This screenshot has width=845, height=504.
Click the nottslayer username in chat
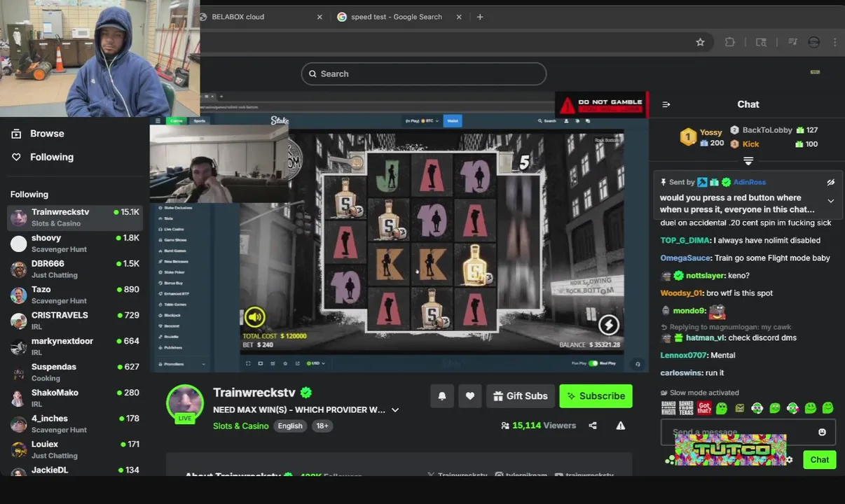pos(706,276)
